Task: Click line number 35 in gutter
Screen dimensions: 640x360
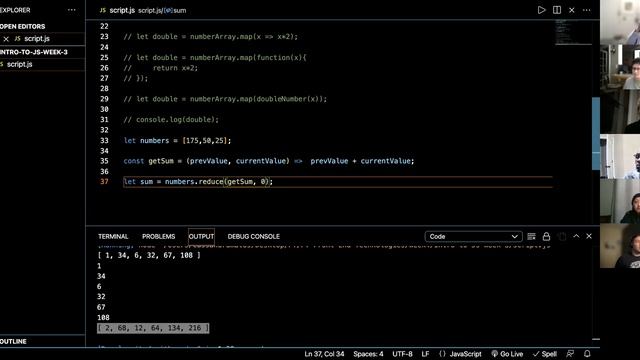Action: coord(104,161)
